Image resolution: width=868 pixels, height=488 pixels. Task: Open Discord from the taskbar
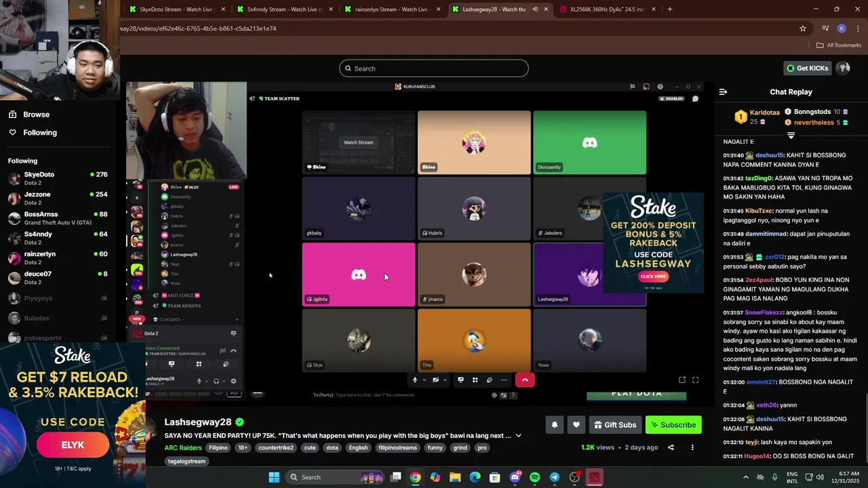tap(515, 477)
